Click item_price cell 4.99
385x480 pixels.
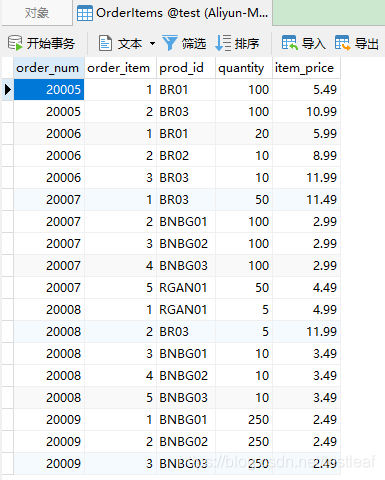[307, 310]
